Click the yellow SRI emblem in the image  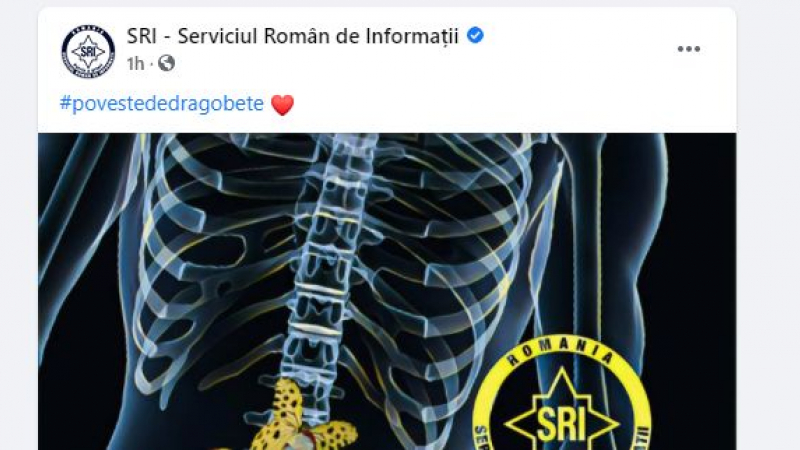(x=562, y=394)
